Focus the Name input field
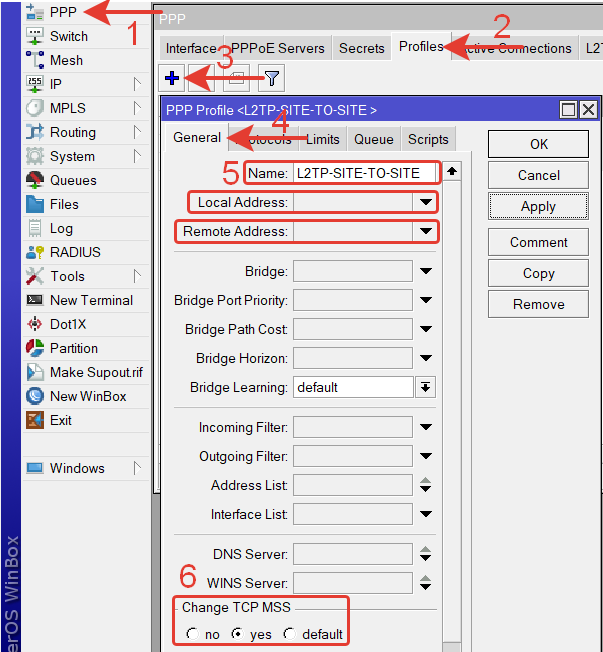603x652 pixels. [364, 173]
